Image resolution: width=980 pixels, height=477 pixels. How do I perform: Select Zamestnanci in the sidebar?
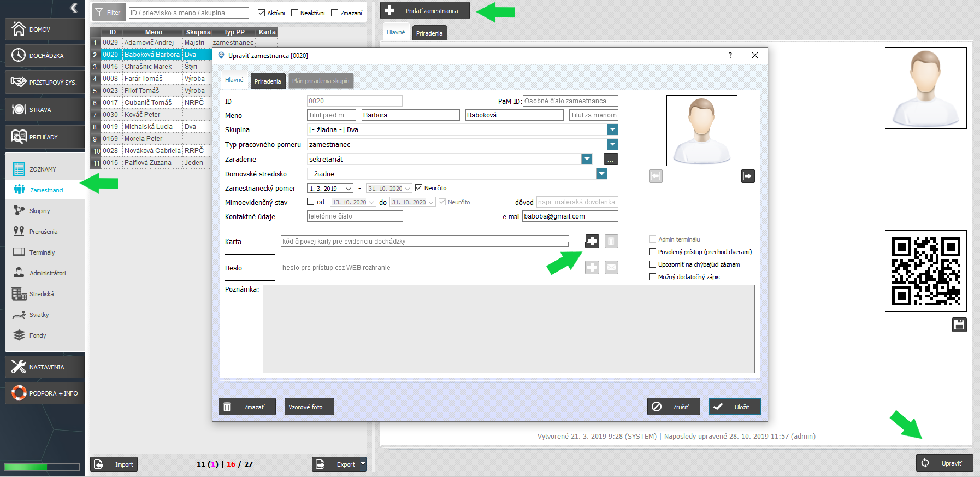(45, 190)
